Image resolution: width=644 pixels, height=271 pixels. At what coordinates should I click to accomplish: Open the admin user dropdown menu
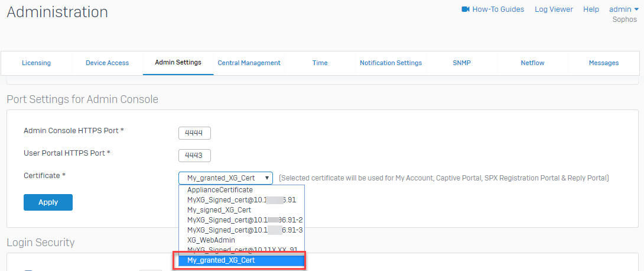[x=624, y=9]
